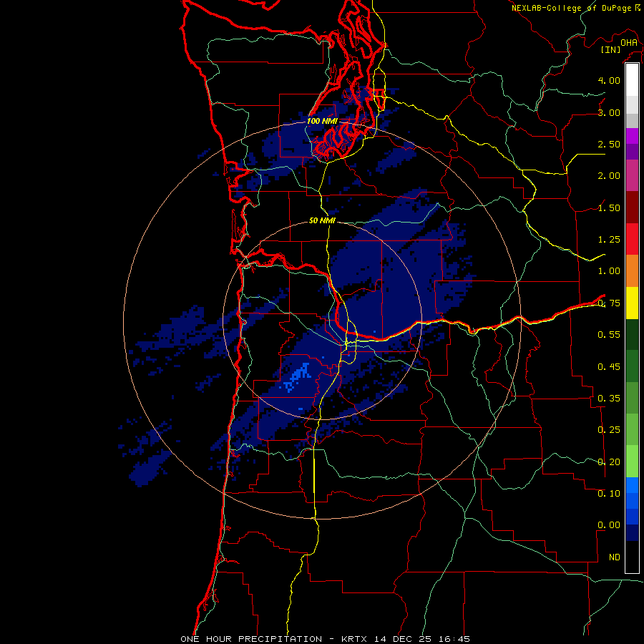This screenshot has width=644, height=644.
Task: Select the pink 2.00 legend swatch
Action: [632, 175]
